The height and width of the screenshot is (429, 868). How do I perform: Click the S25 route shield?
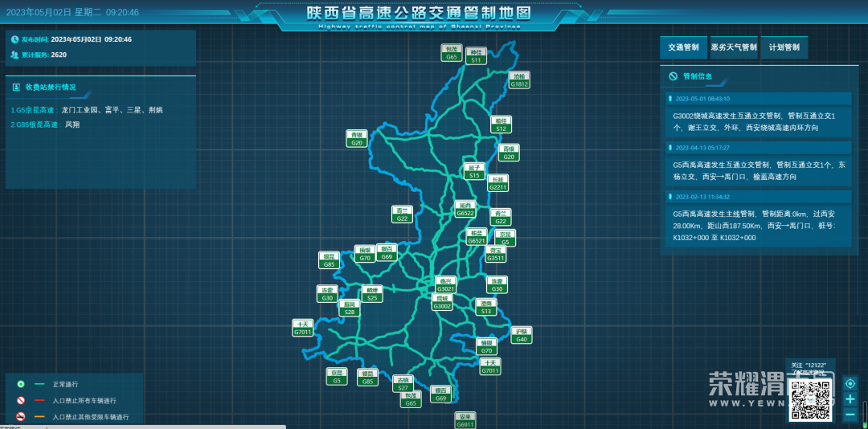(372, 294)
